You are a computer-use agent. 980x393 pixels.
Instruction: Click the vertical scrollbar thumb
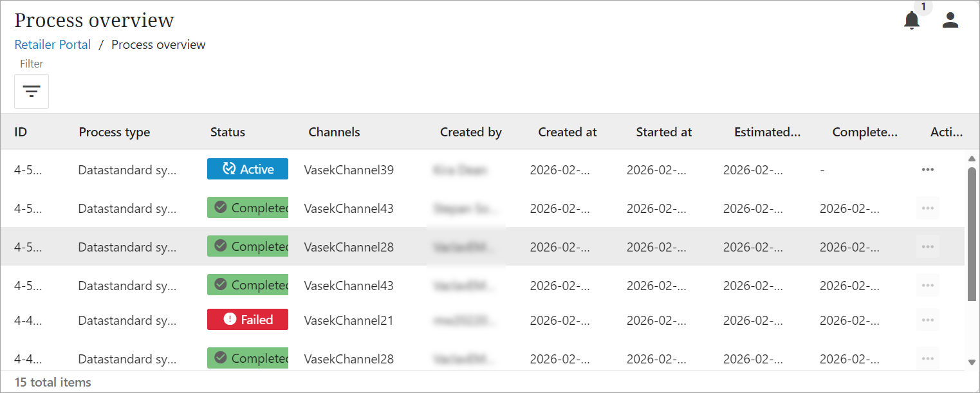[972, 235]
